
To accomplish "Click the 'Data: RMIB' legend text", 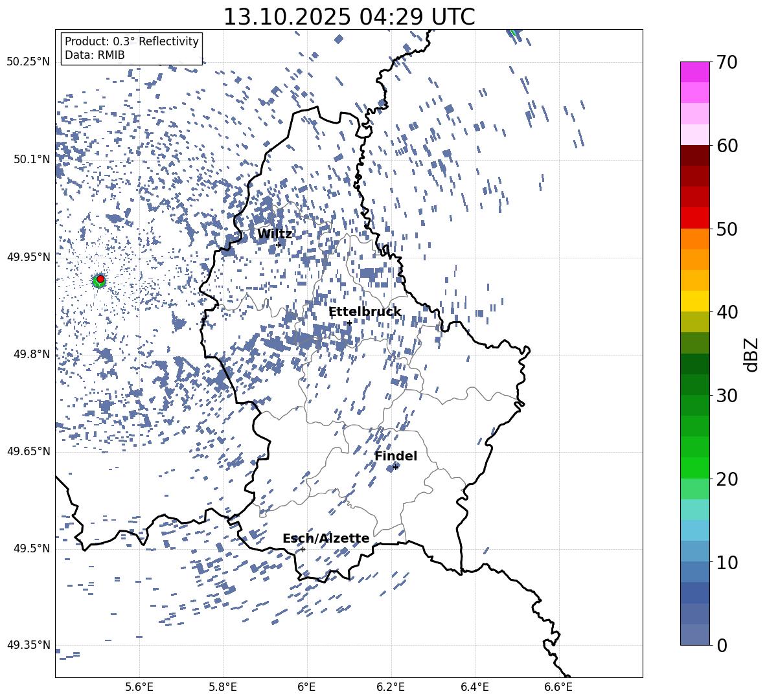I will (x=95, y=55).
